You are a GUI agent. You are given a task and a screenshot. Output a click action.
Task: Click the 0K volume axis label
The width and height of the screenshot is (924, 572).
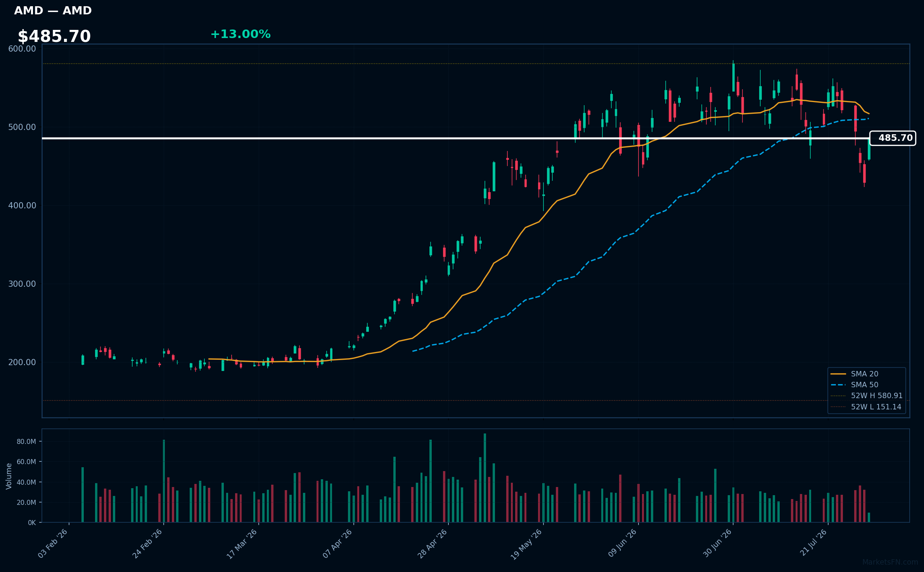coord(32,523)
